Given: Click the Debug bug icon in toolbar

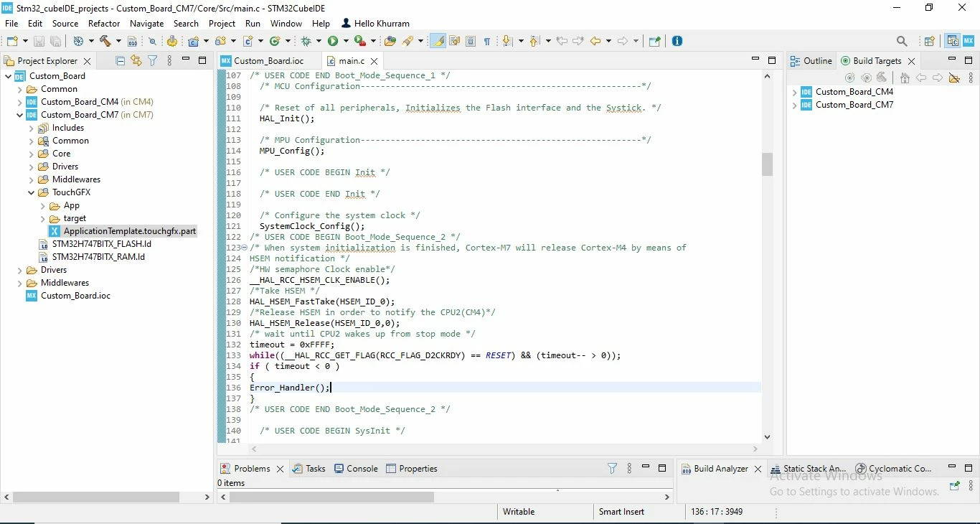Looking at the screenshot, I should [306, 41].
